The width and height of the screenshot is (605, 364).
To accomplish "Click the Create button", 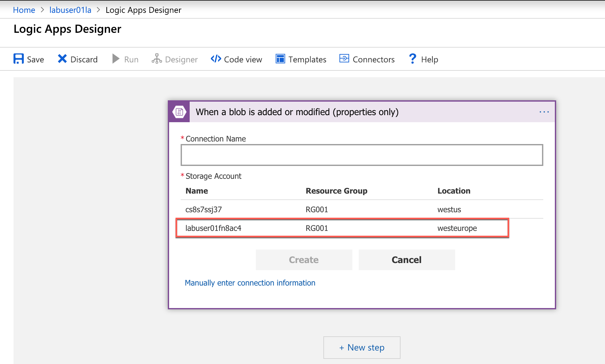I will click(x=304, y=260).
